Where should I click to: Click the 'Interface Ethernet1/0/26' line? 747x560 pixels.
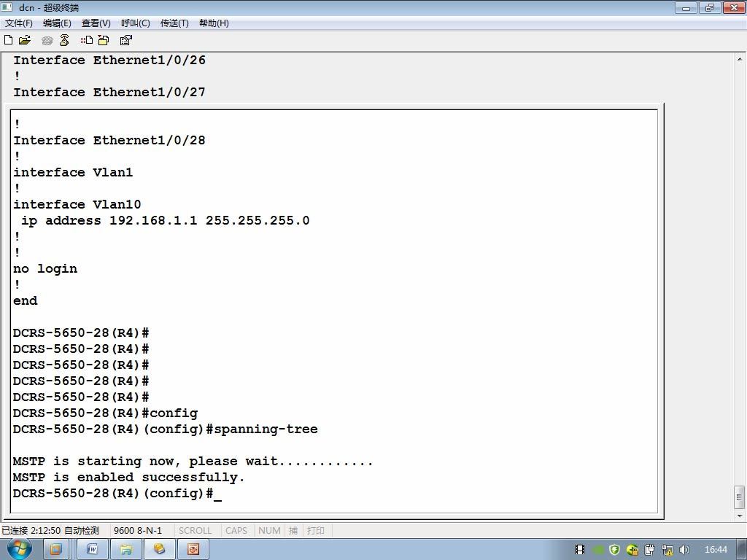pos(109,60)
